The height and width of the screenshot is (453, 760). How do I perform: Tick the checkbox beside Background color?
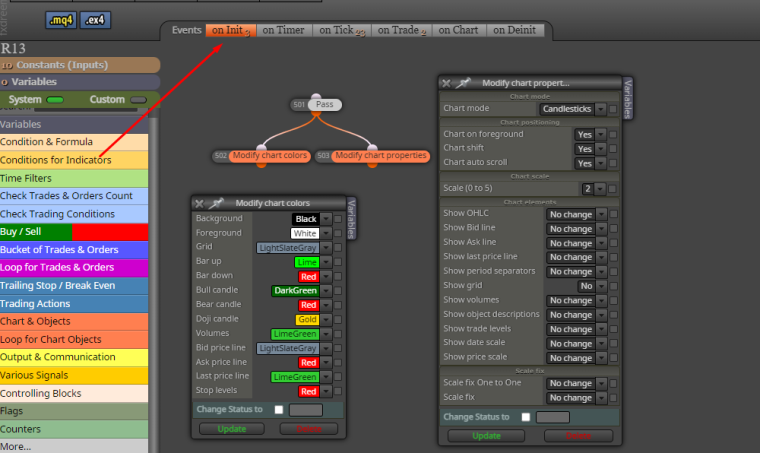[x=338, y=219]
